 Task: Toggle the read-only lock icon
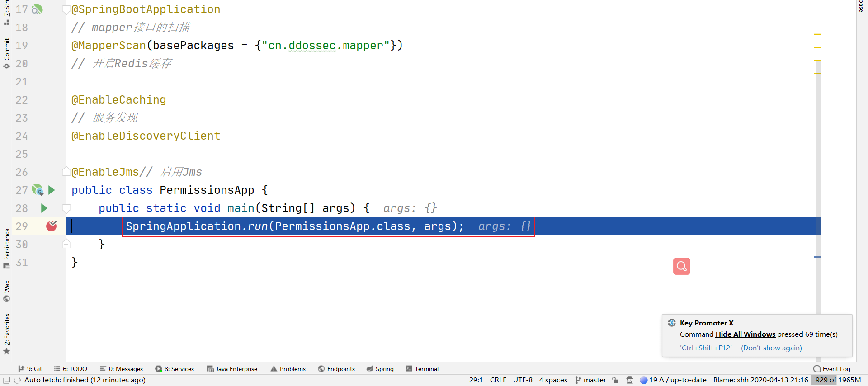[x=615, y=380]
